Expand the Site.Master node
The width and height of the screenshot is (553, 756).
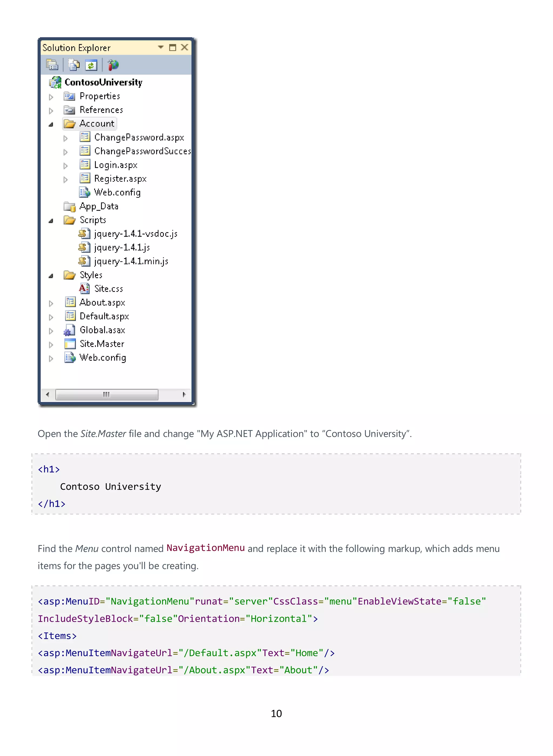51,345
